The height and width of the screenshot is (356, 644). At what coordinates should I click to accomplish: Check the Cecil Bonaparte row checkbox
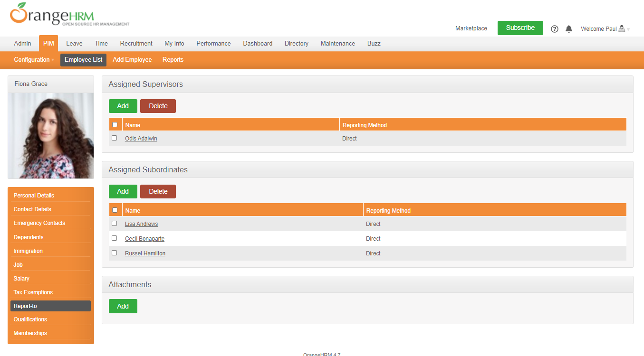(x=114, y=238)
